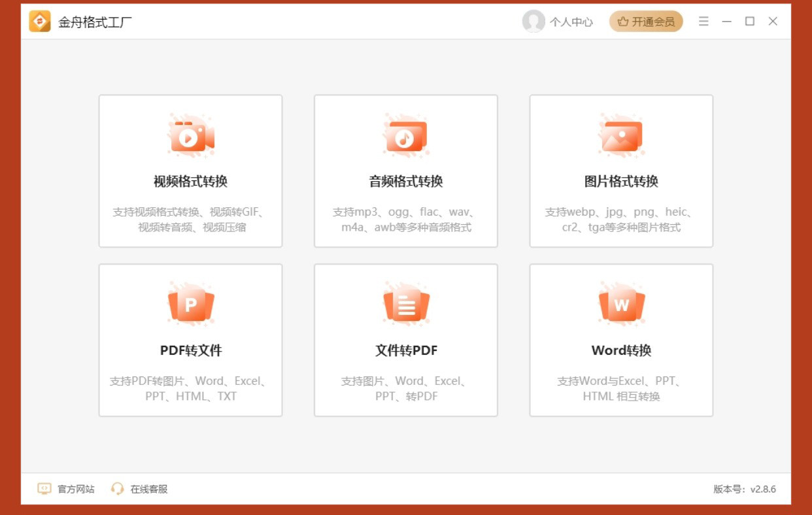Click 开通会员 membership button
Screen dimensions: 812x515
[646, 22]
